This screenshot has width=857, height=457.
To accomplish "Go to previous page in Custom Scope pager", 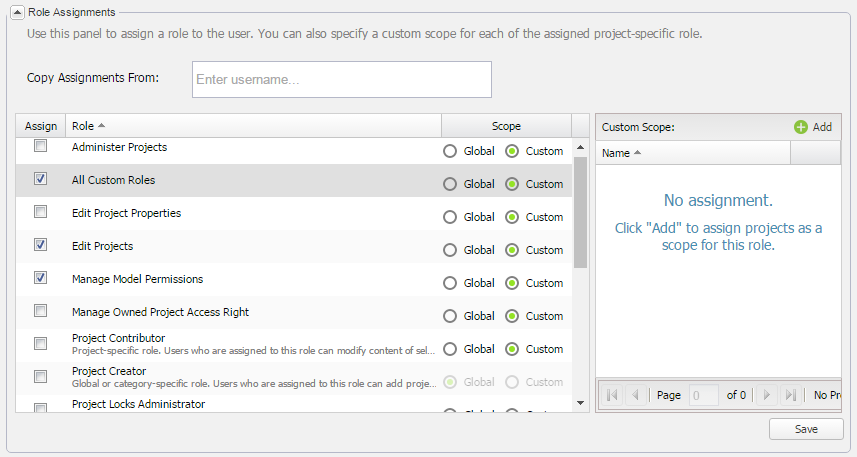I will tap(634, 395).
